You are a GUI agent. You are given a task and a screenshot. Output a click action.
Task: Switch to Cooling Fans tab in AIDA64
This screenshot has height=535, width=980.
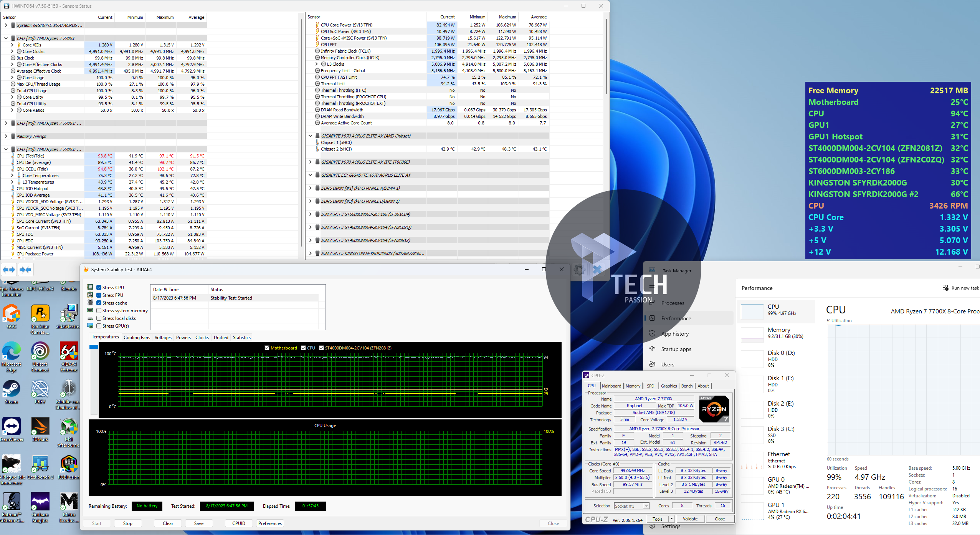pyautogui.click(x=137, y=338)
